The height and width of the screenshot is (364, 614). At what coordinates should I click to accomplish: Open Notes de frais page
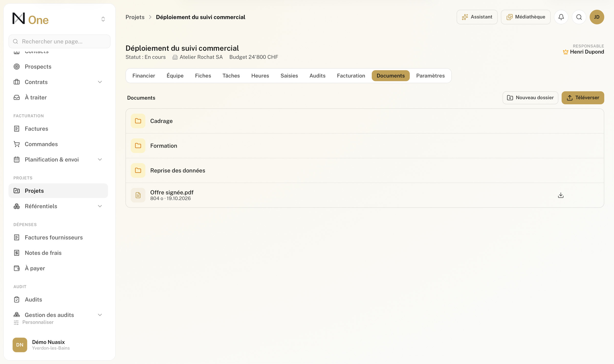(x=58, y=253)
